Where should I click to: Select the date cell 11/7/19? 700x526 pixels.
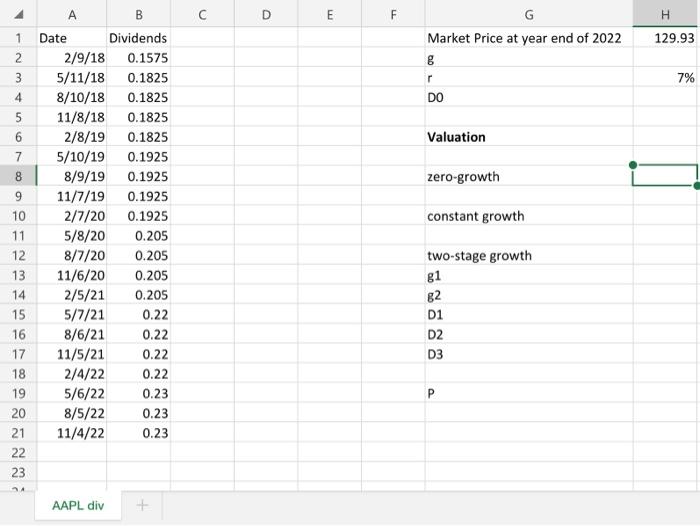pyautogui.click(x=72, y=196)
